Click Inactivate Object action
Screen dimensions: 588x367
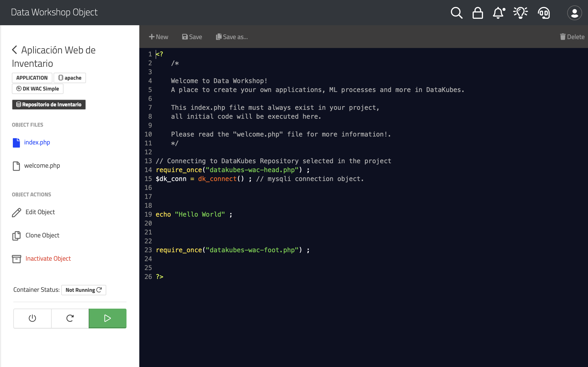pos(48,259)
